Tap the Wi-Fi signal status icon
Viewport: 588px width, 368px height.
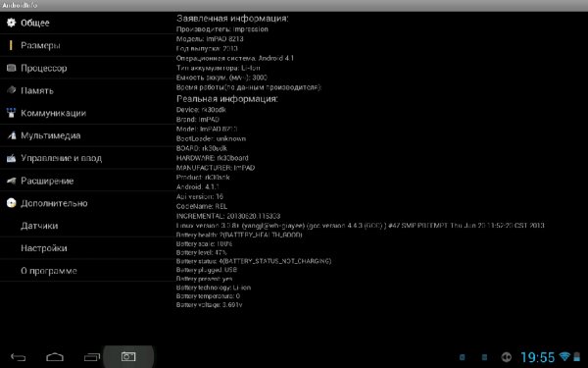click(564, 356)
